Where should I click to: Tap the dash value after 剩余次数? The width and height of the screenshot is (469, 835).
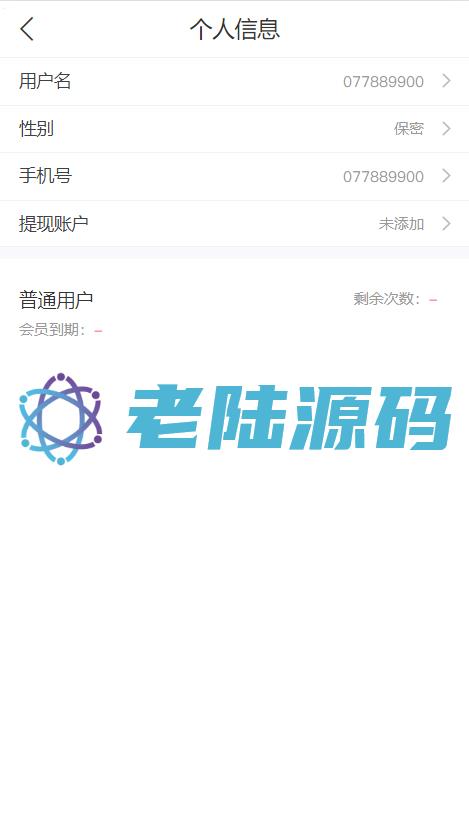click(433, 300)
